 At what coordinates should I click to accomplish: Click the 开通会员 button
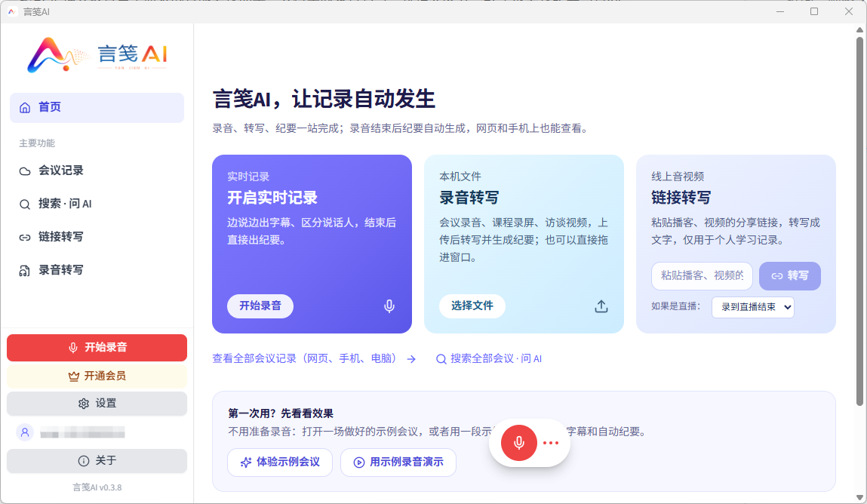tap(97, 376)
